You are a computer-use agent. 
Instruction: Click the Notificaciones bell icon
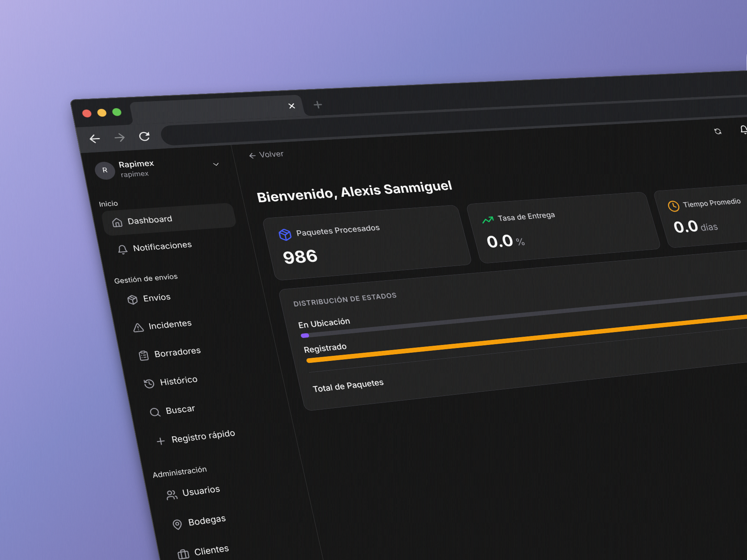click(123, 250)
